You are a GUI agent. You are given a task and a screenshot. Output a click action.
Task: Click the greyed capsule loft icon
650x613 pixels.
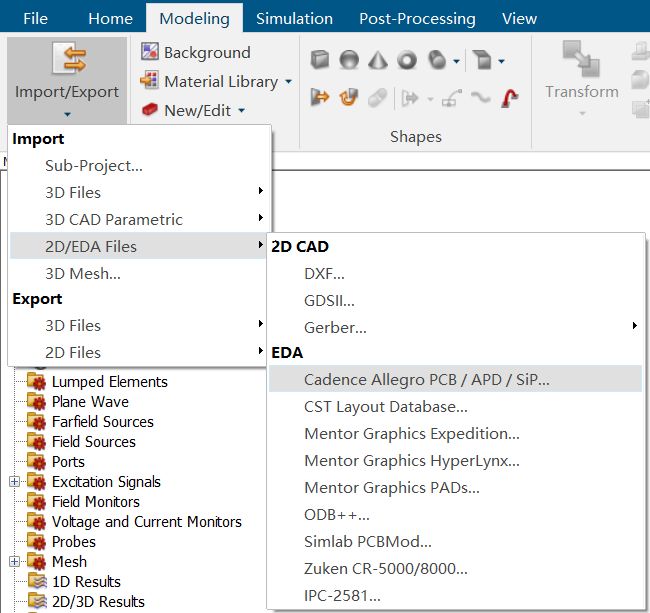pos(377,98)
